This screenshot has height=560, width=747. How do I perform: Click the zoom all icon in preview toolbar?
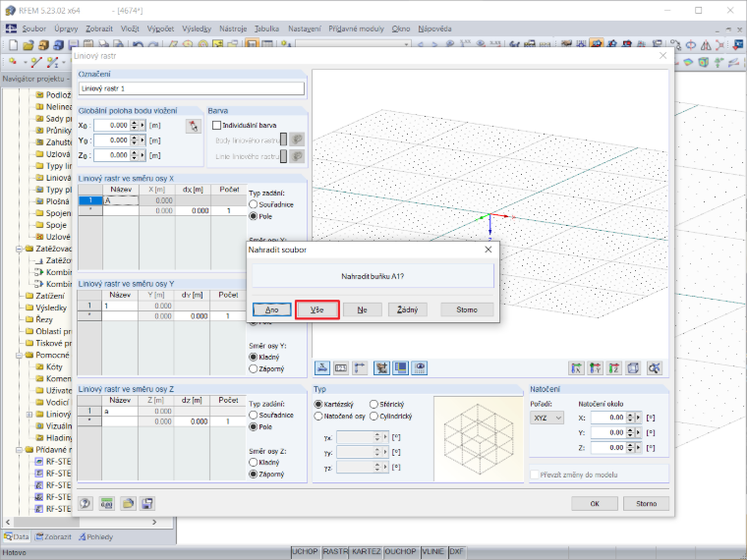[x=655, y=367]
